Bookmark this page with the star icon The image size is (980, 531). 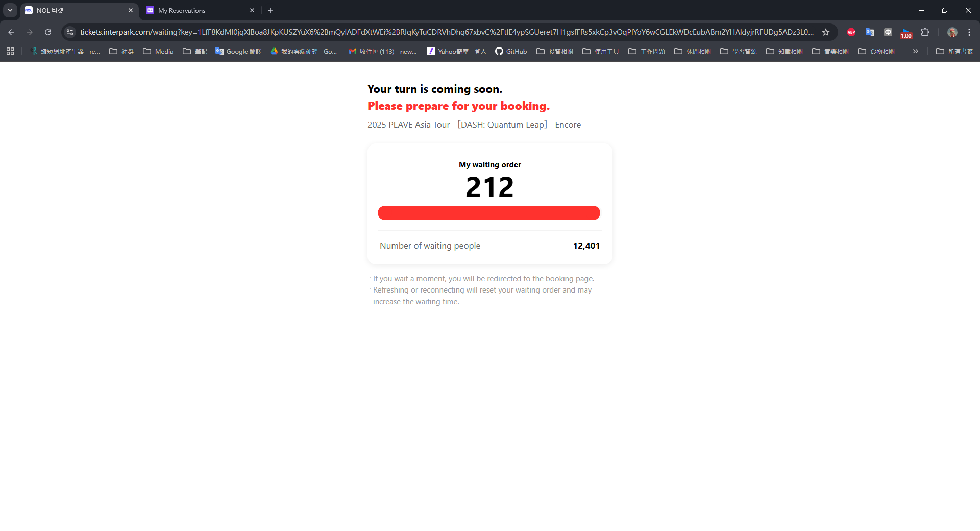pos(826,32)
